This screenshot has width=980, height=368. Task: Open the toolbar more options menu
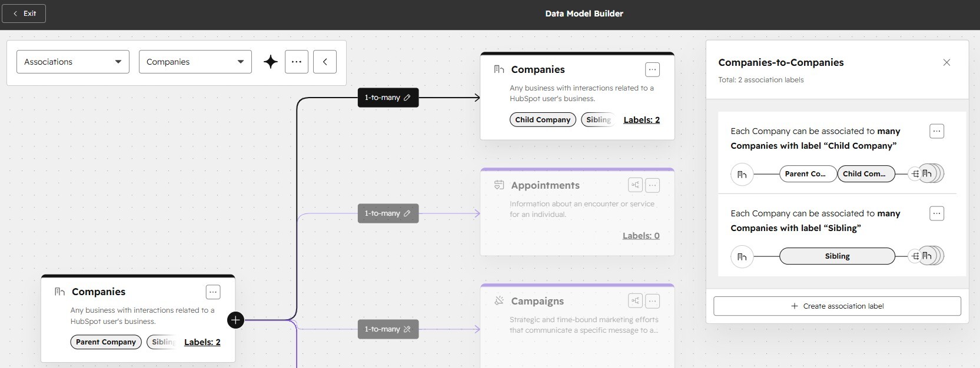point(297,62)
